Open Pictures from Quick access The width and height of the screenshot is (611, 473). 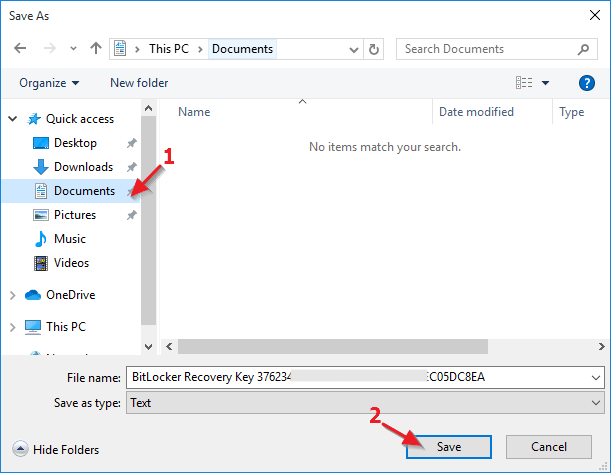tap(75, 215)
